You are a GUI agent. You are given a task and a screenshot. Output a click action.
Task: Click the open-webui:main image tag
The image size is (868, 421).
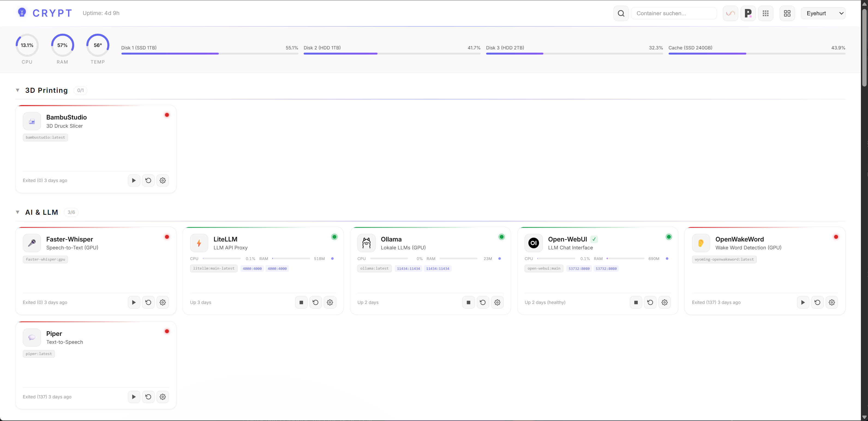(x=544, y=269)
